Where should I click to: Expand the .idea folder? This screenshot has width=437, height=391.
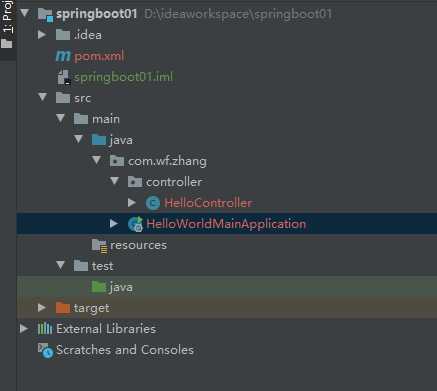pyautogui.click(x=42, y=35)
